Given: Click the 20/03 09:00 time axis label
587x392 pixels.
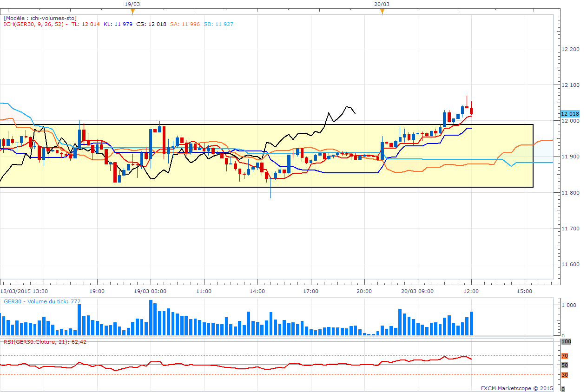Looking at the screenshot, I should click(418, 291).
